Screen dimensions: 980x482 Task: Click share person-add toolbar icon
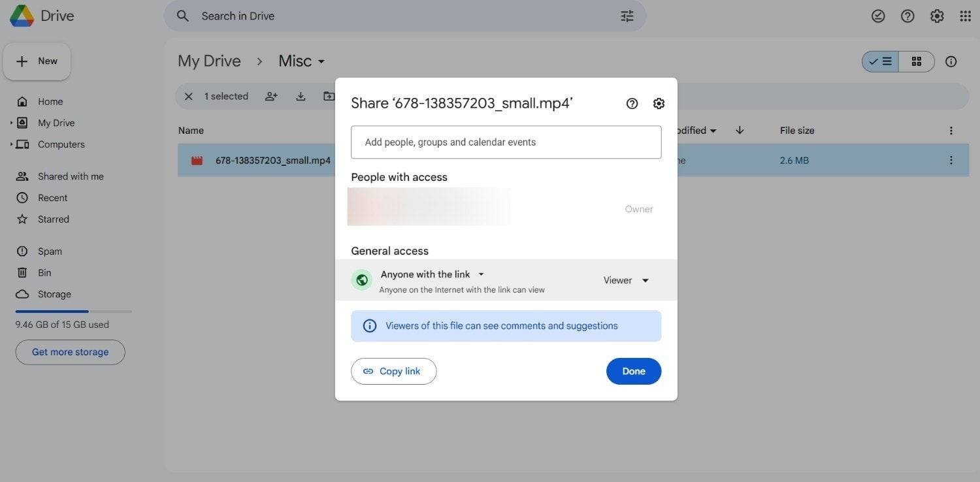pos(271,97)
